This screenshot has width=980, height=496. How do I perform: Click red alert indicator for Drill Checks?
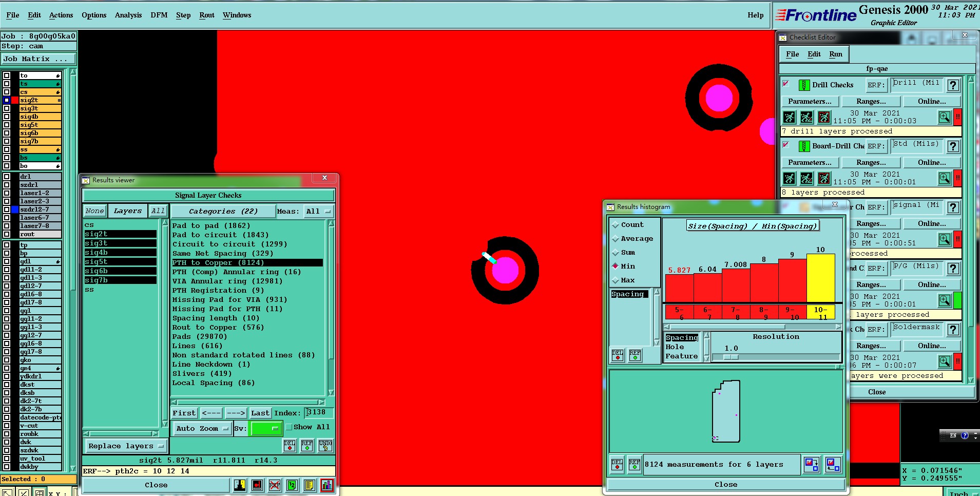957,117
